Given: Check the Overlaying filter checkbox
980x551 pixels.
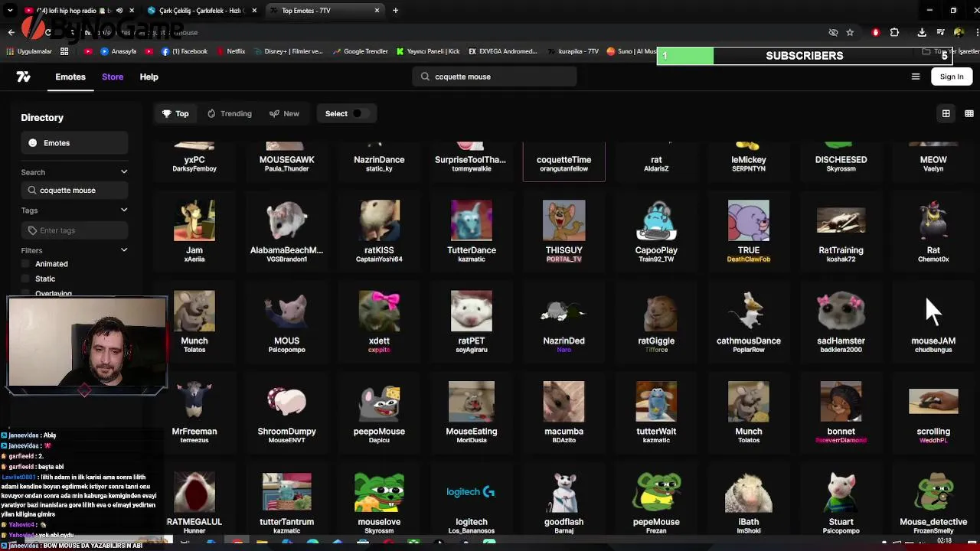Looking at the screenshot, I should (26, 293).
